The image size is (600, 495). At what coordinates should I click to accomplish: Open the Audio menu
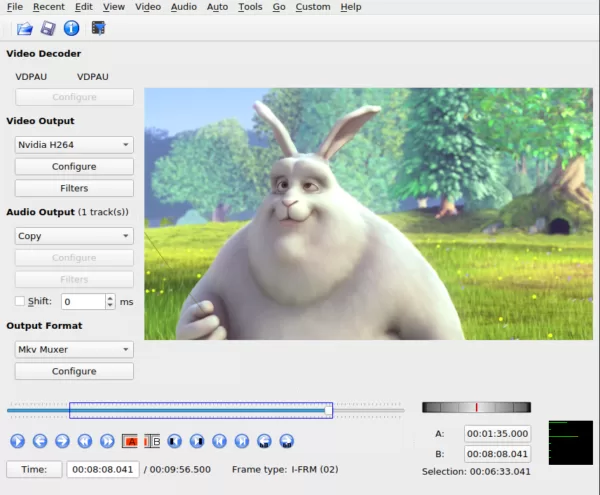184,7
